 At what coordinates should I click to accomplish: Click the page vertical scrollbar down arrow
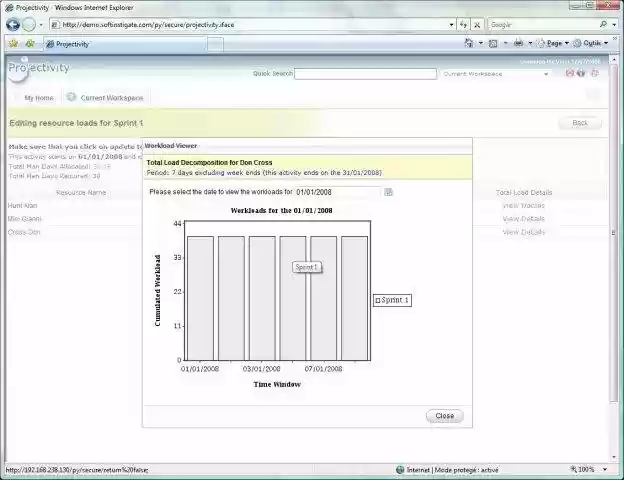613,457
